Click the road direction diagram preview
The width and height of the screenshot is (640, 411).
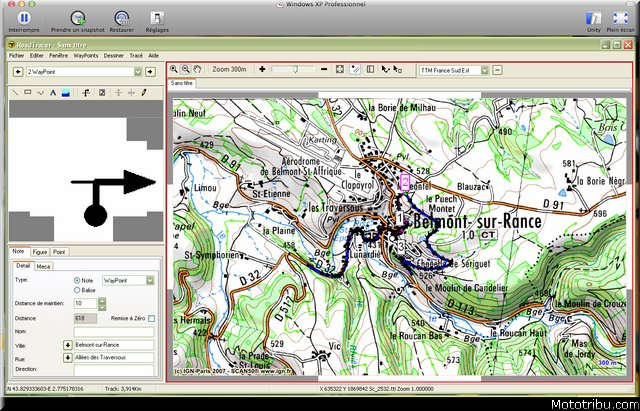click(86, 171)
